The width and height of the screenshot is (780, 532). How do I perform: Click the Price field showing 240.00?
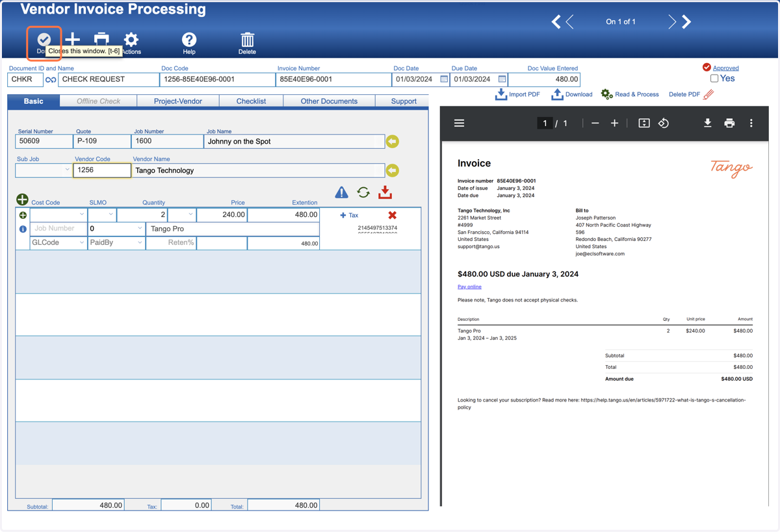(x=222, y=214)
